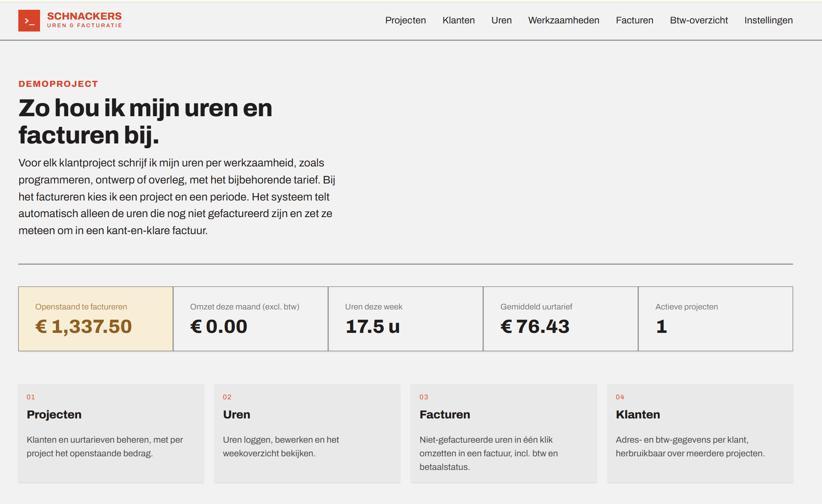Open Facturen in the navigation
This screenshot has height=504, width=822.
[x=634, y=20]
